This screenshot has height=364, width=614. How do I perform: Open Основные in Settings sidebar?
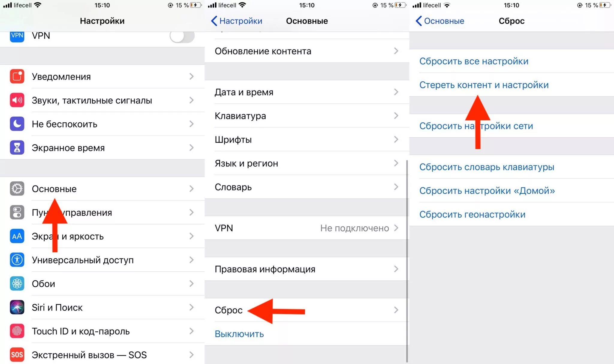101,189
